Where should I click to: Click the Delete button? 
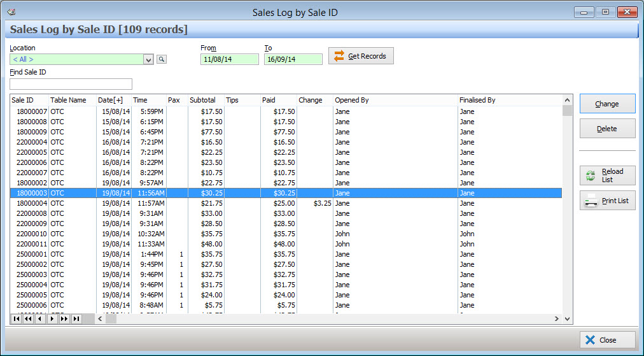pos(607,129)
